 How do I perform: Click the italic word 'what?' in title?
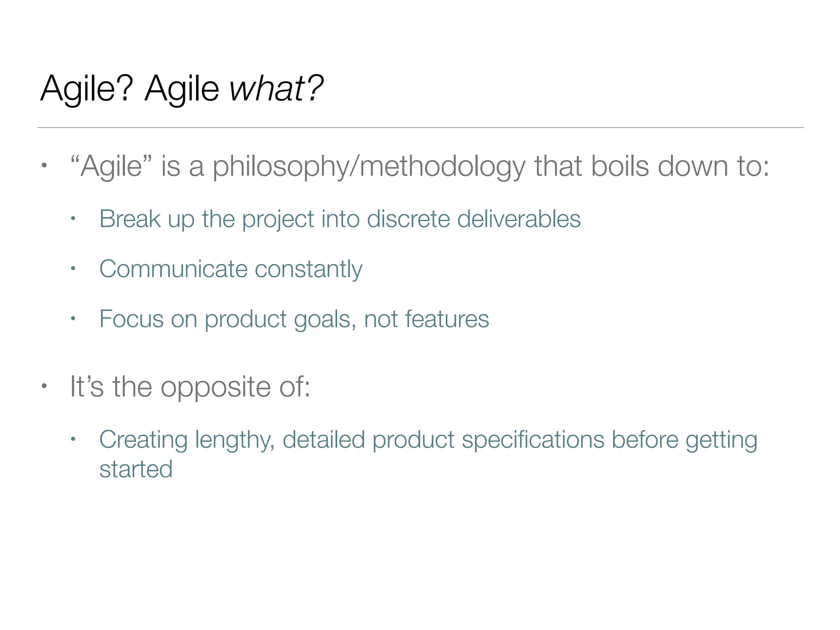[276, 88]
